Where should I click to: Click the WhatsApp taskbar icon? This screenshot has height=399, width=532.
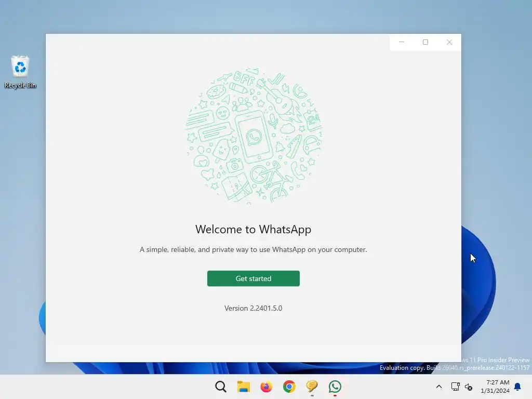335,387
